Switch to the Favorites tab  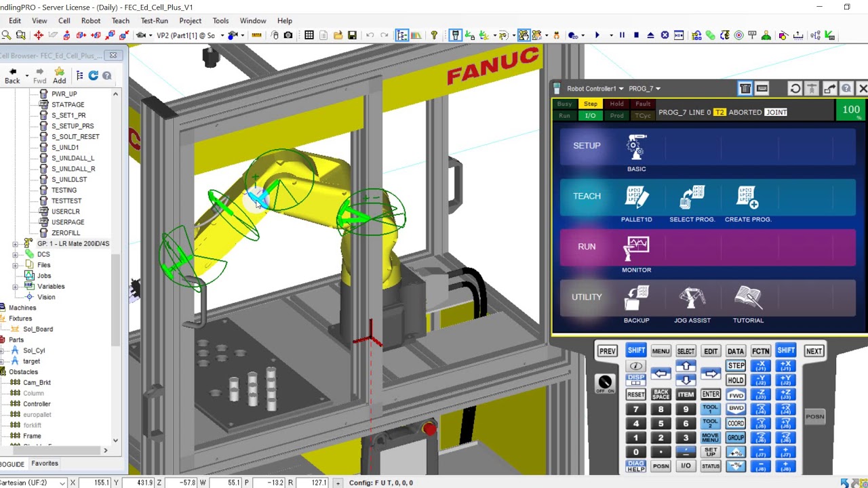click(44, 464)
